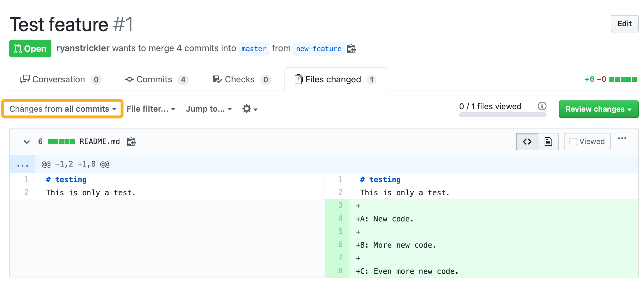Open the README.md file options ellipsis
Image resolution: width=644 pixels, height=286 pixels.
coord(622,138)
